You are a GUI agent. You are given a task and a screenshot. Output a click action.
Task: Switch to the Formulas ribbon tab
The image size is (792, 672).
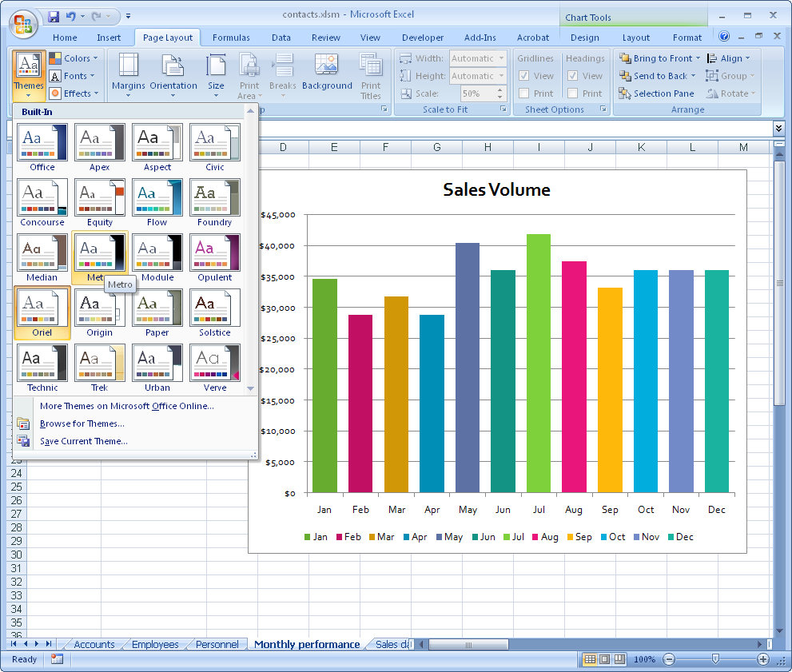pos(231,37)
